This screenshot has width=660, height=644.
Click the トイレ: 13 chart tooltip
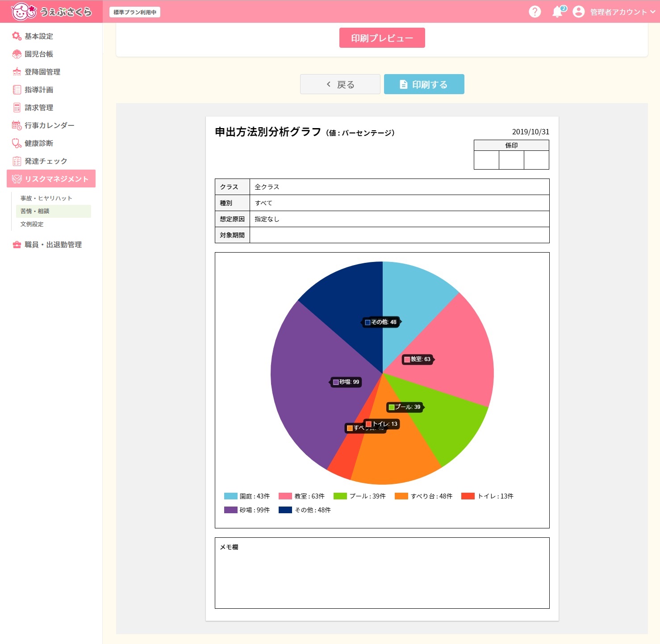(x=382, y=424)
